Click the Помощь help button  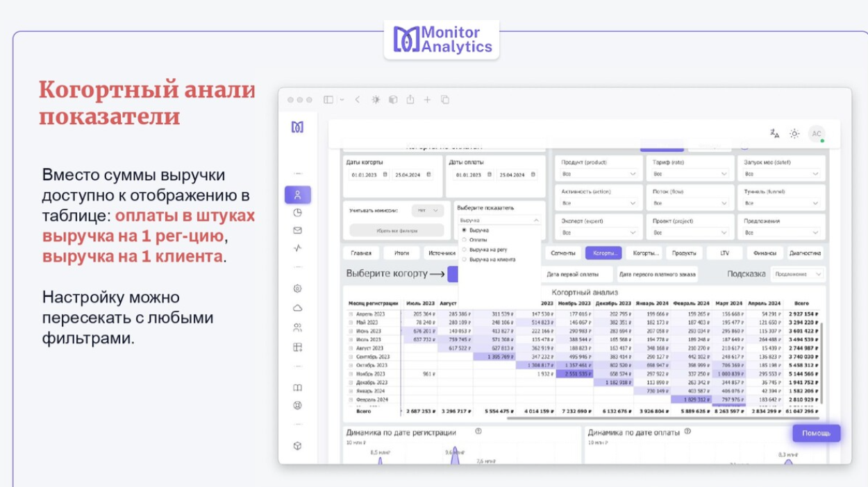tap(816, 433)
